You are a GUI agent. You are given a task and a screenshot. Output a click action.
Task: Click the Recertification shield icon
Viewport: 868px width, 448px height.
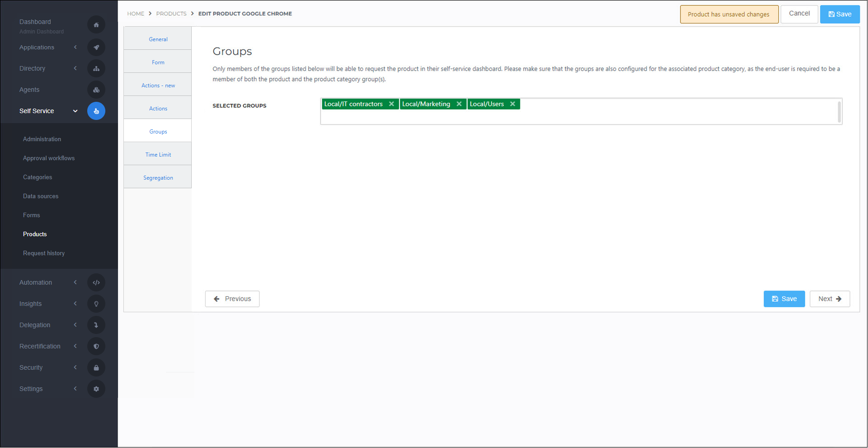tap(96, 346)
